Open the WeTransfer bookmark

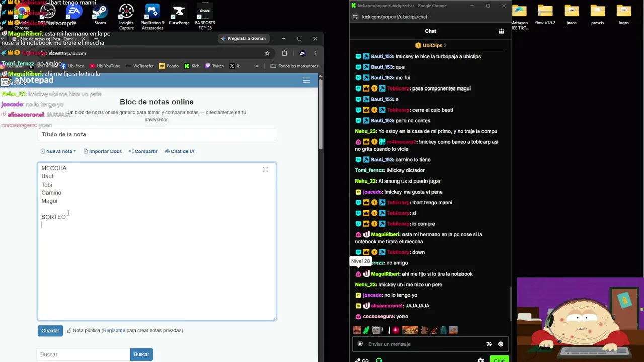click(140, 66)
